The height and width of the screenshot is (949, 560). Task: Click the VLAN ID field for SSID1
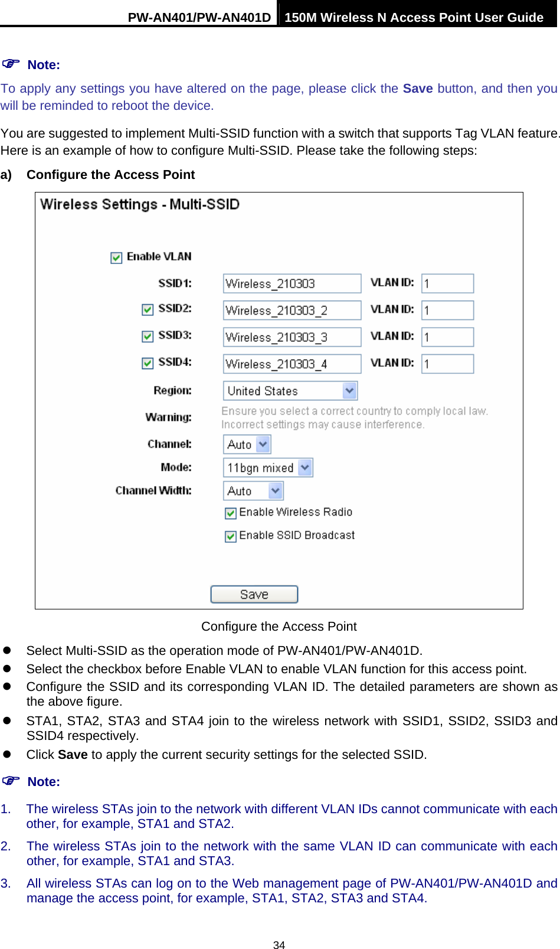[x=447, y=283]
